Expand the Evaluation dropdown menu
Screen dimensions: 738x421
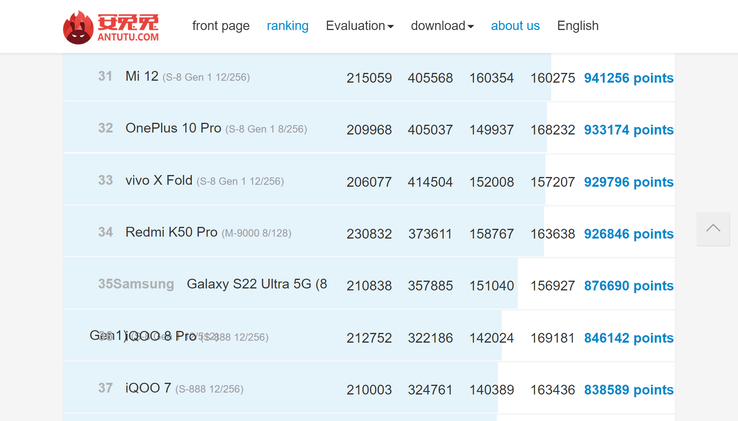pos(360,26)
